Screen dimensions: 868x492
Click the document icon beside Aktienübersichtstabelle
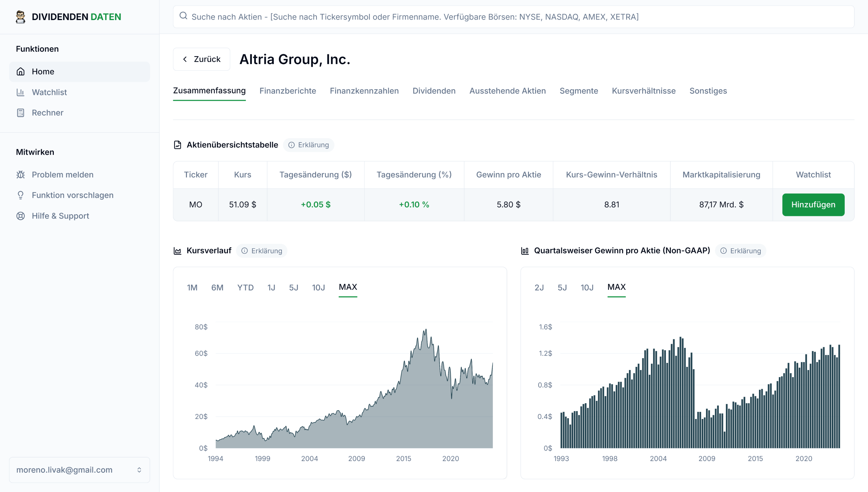(178, 145)
